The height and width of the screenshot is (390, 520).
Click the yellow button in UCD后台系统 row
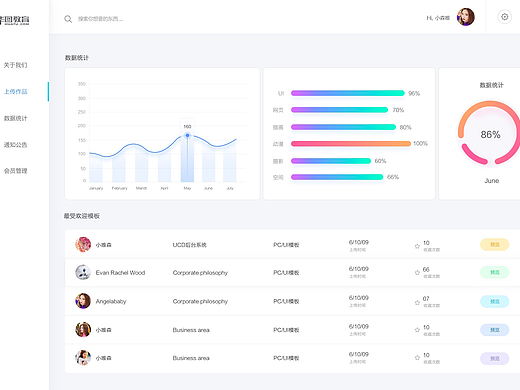tap(494, 244)
